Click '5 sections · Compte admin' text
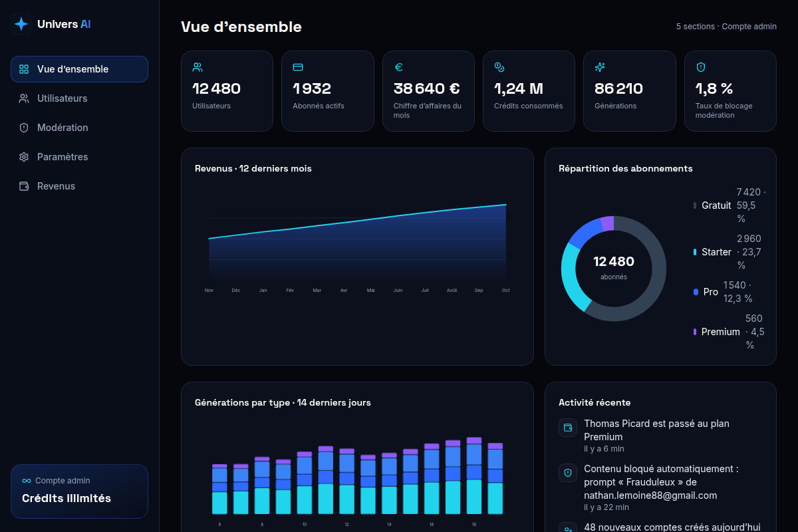Screen dimensions: 798x532 [x=726, y=27]
